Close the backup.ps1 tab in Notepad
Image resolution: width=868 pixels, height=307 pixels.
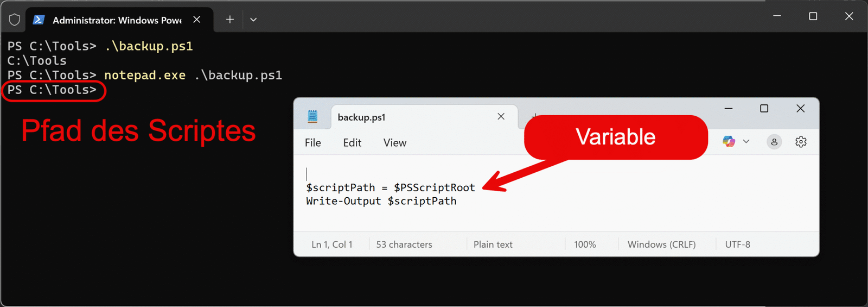[x=501, y=116]
